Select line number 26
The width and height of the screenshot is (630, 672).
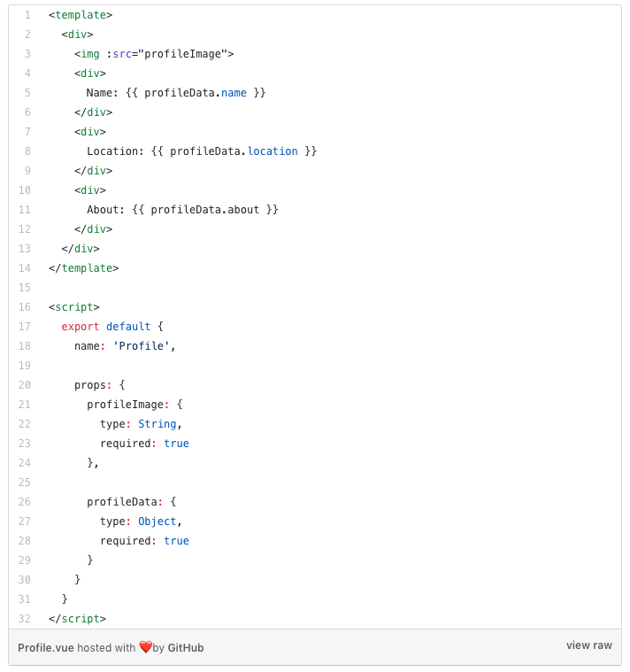25,502
